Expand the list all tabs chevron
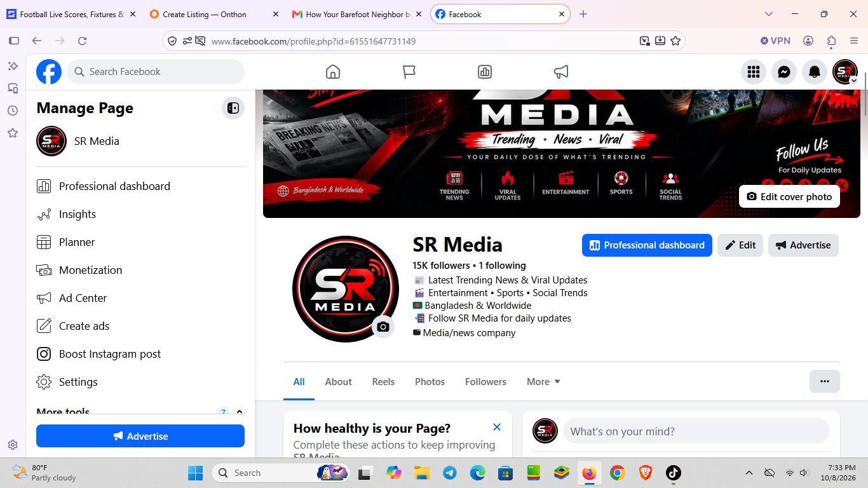This screenshot has height=488, width=868. [x=769, y=14]
